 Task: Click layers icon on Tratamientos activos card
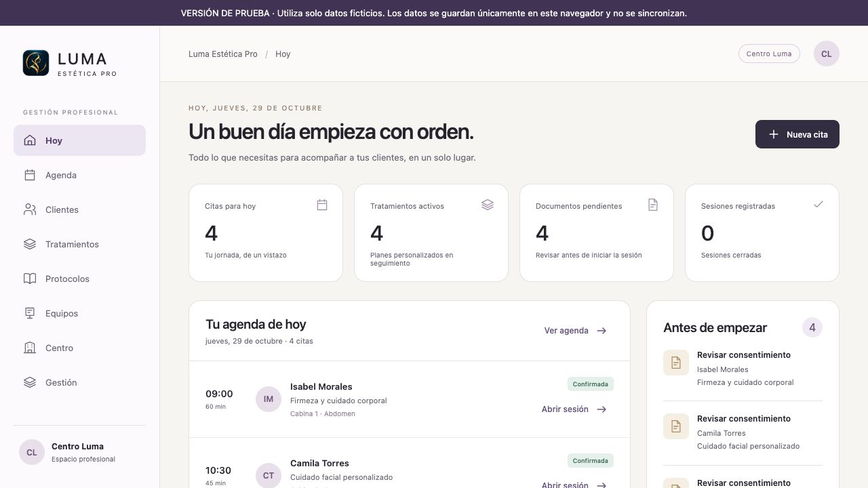488,205
